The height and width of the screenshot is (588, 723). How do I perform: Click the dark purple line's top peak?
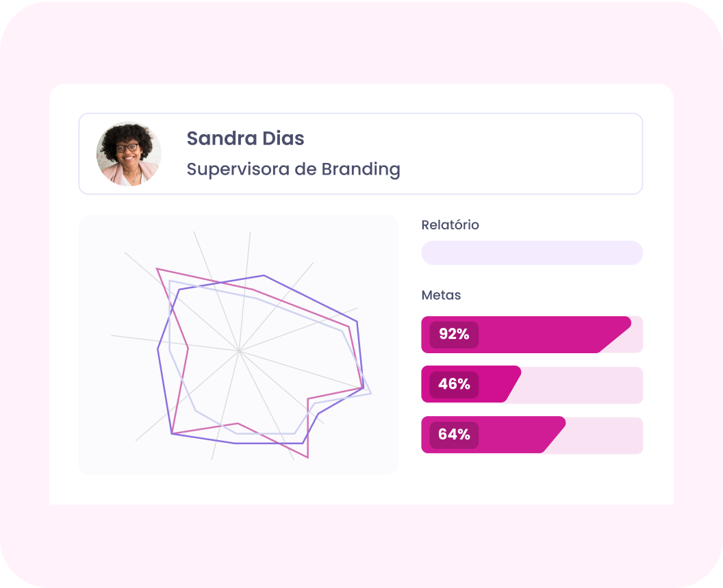pos(264,275)
